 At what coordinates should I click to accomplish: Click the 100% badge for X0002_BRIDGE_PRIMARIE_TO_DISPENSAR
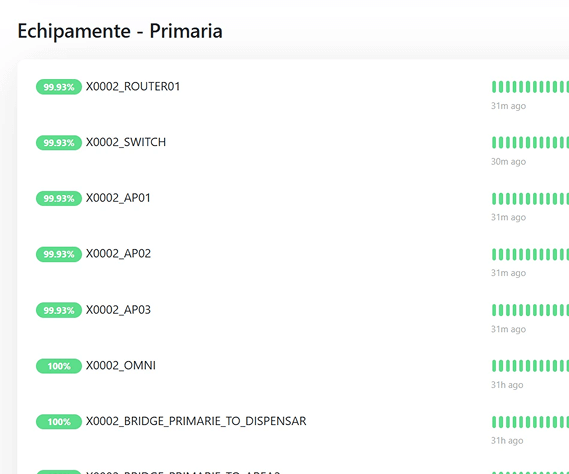[59, 422]
